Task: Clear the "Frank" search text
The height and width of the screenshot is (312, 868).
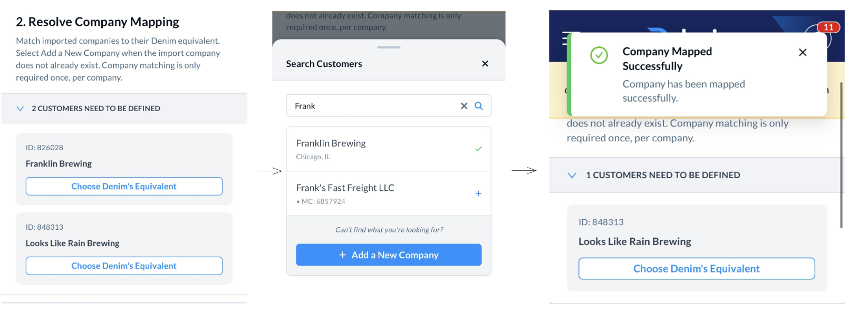Action: 464,106
